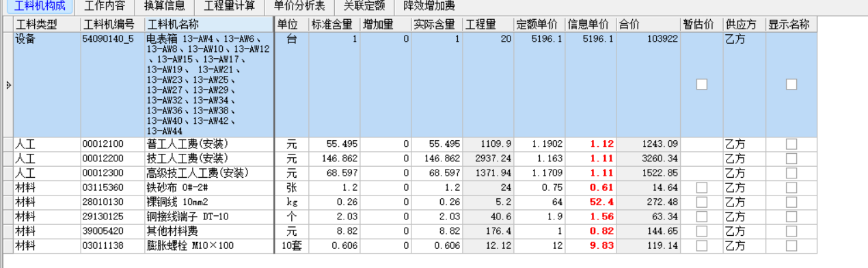
Task: Select the 合价 cell 3260.34
Action: coord(649,159)
